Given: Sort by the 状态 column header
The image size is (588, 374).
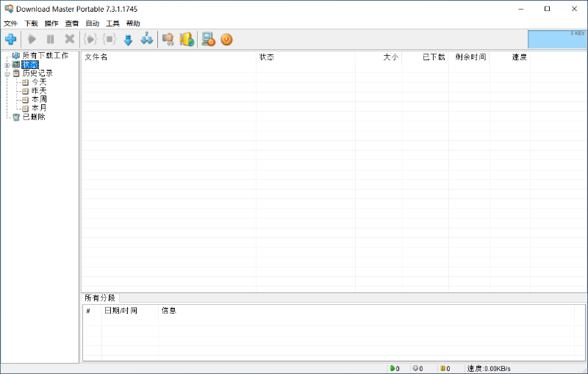Looking at the screenshot, I should pos(306,57).
